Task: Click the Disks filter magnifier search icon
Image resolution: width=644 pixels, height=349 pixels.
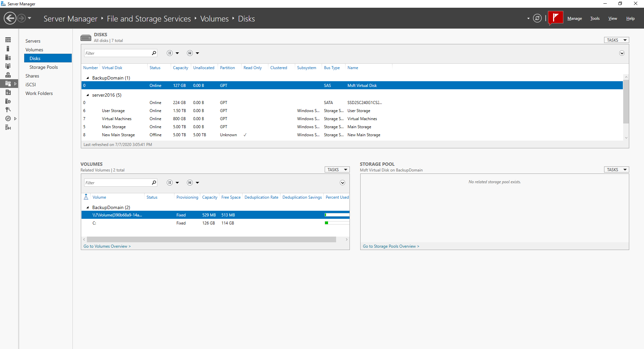Action: point(154,53)
